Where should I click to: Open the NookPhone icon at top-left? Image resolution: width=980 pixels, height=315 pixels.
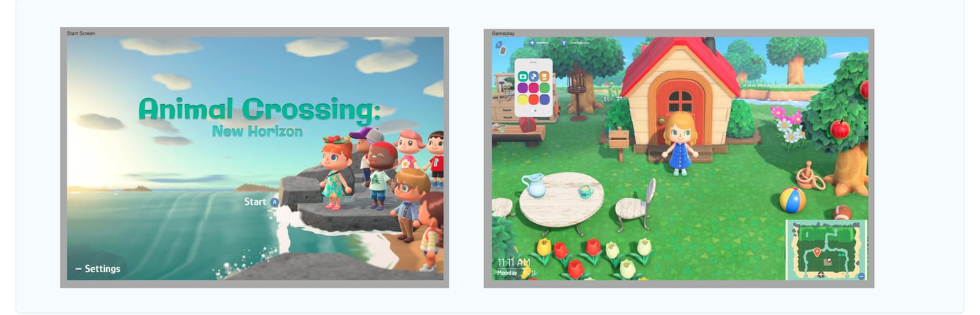501,48
